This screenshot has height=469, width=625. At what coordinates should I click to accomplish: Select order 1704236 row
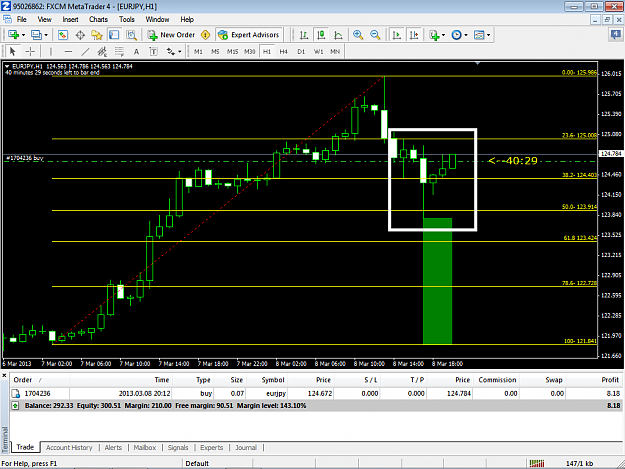316,393
